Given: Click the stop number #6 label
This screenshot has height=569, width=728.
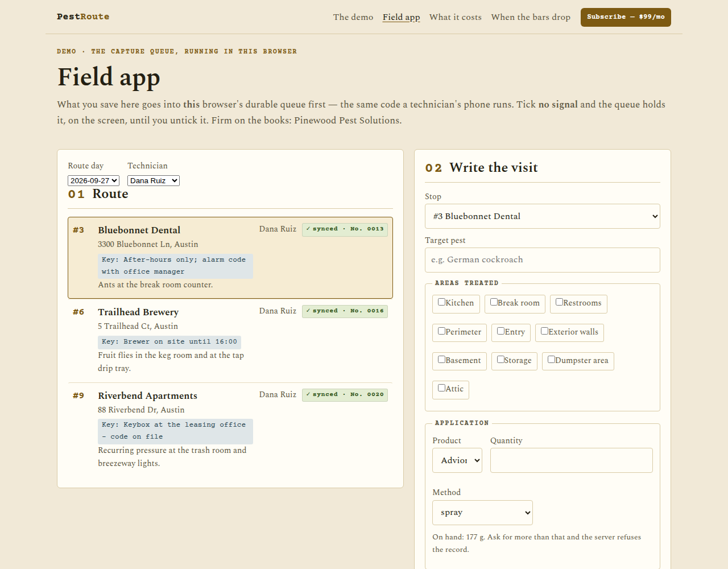Looking at the screenshot, I should [78, 312].
